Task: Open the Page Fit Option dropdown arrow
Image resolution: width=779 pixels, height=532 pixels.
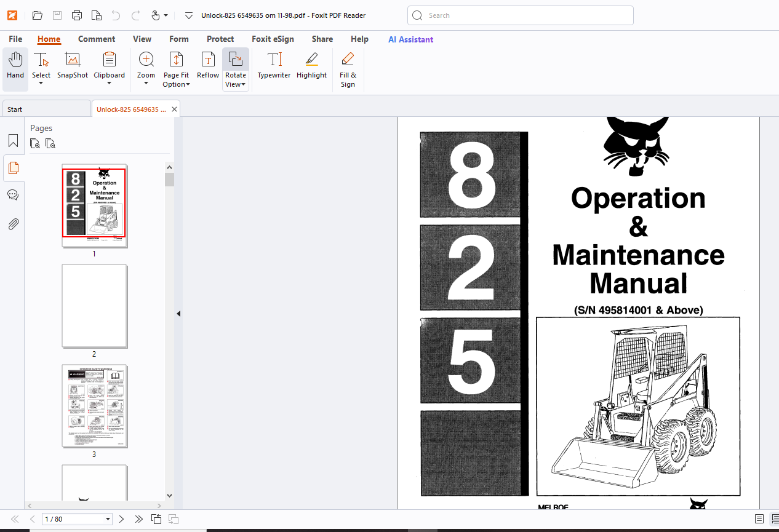Action: tap(188, 85)
